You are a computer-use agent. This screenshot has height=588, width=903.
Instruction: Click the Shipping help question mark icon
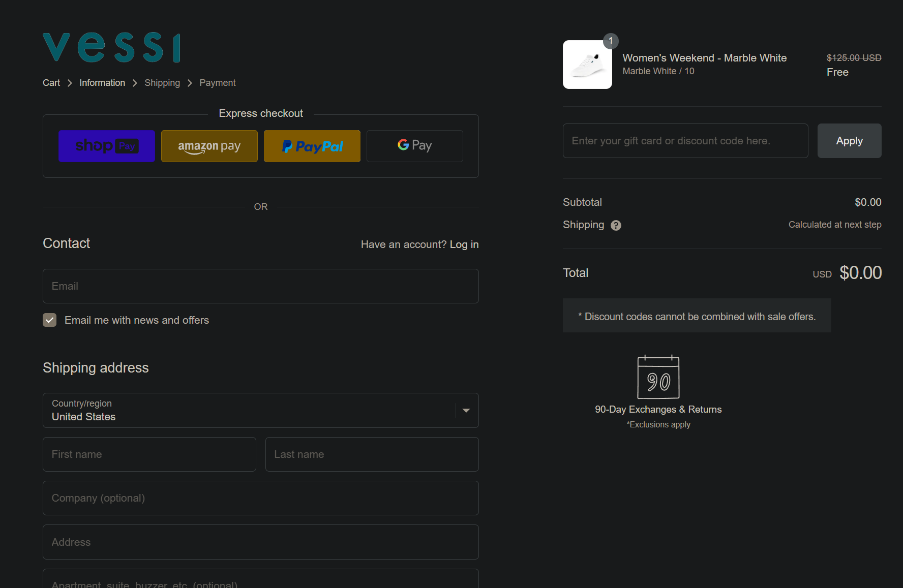tap(616, 225)
